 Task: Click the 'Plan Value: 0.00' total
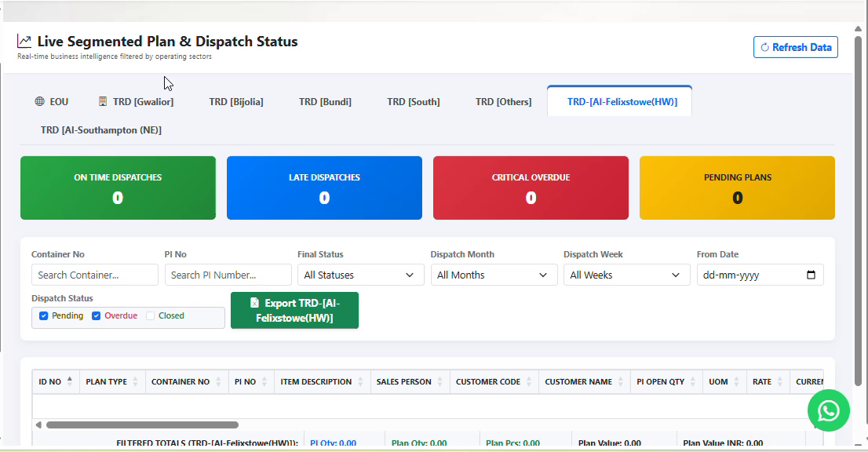click(x=610, y=443)
